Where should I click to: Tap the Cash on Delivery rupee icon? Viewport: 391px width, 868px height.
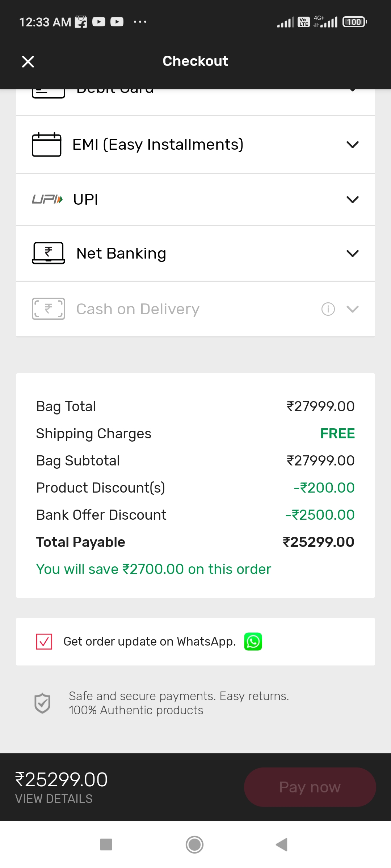[49, 309]
